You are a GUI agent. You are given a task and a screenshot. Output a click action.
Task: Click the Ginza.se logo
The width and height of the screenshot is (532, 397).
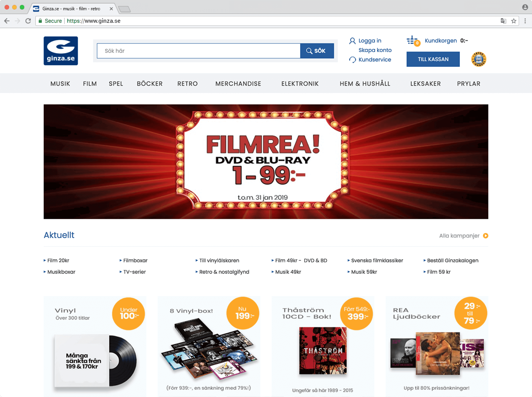point(61,51)
